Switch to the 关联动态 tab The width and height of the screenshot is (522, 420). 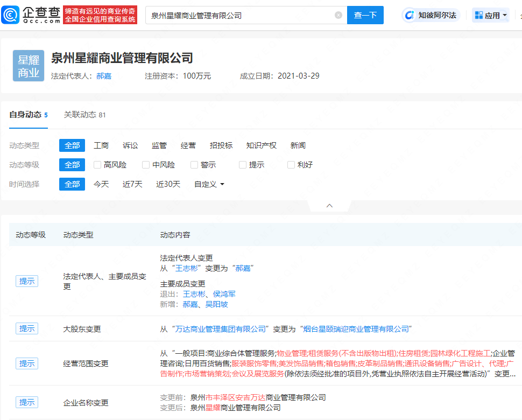[x=84, y=115]
